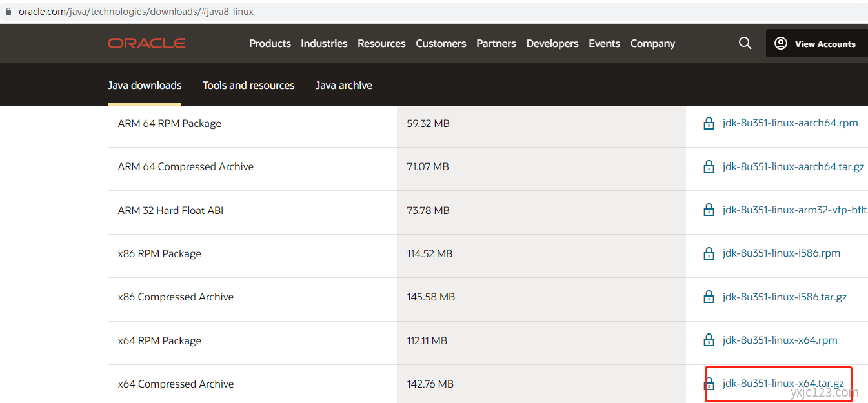Download jdk-8u351-linux-x64.tar.gz

click(783, 384)
